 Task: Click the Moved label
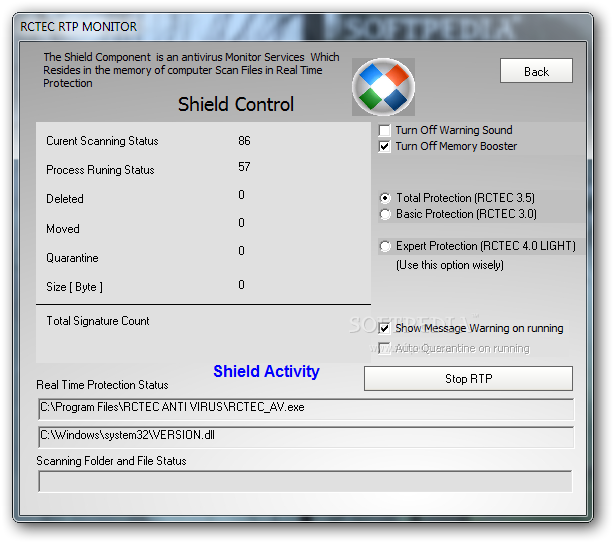[63, 229]
